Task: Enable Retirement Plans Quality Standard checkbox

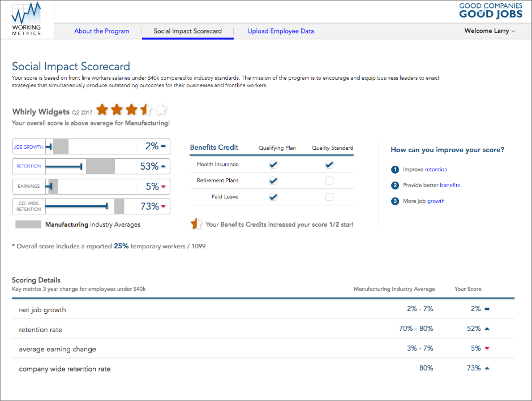Action: tap(329, 181)
